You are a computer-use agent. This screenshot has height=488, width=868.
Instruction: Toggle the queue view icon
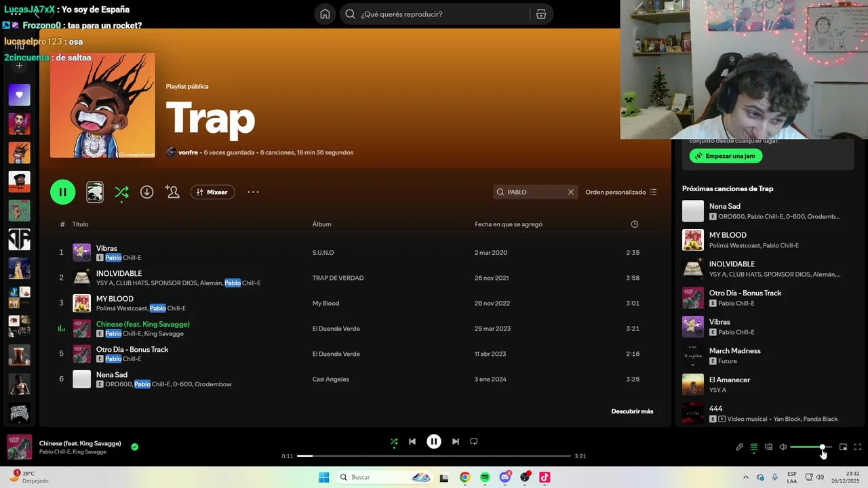tap(754, 447)
